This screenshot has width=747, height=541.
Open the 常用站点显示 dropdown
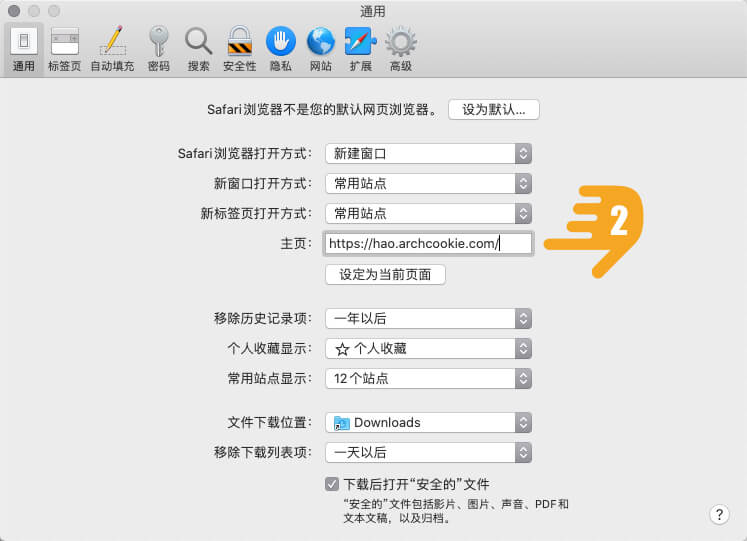(428, 379)
